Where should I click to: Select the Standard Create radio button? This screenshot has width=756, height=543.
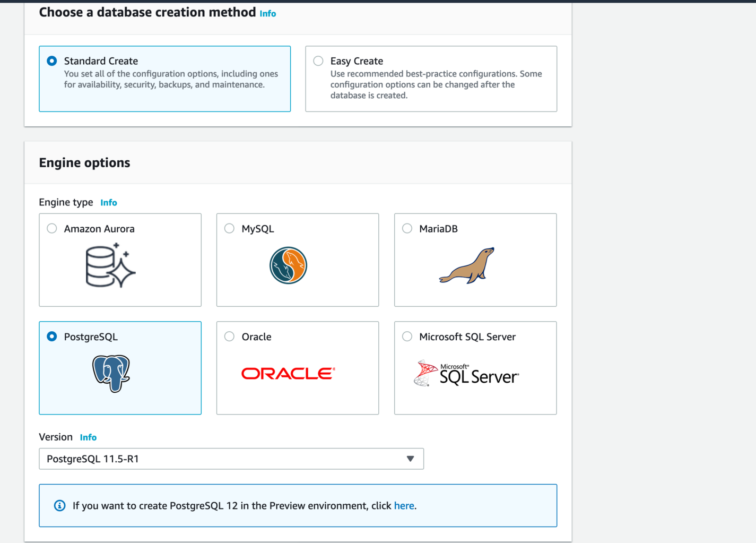(x=52, y=61)
